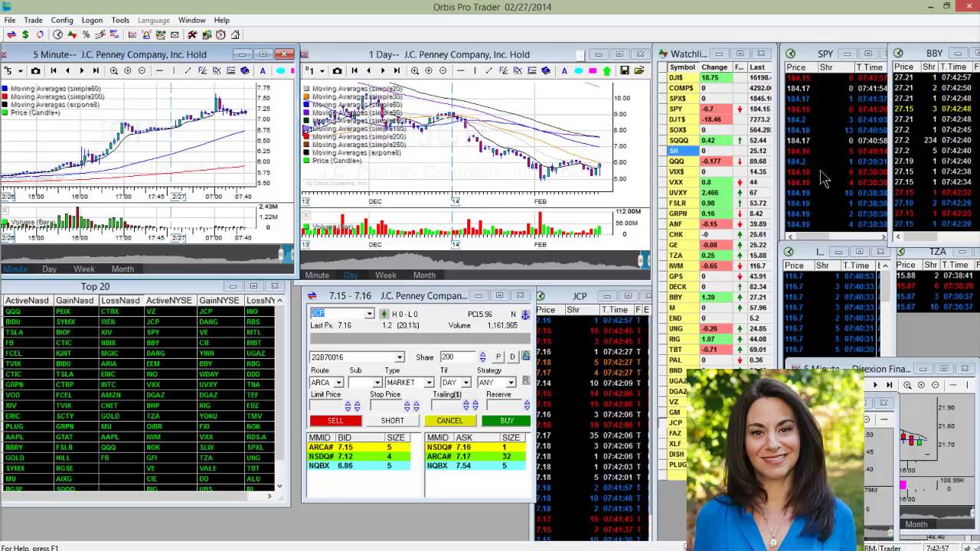Jump to first bar in 5 Minute chart

coord(54,70)
